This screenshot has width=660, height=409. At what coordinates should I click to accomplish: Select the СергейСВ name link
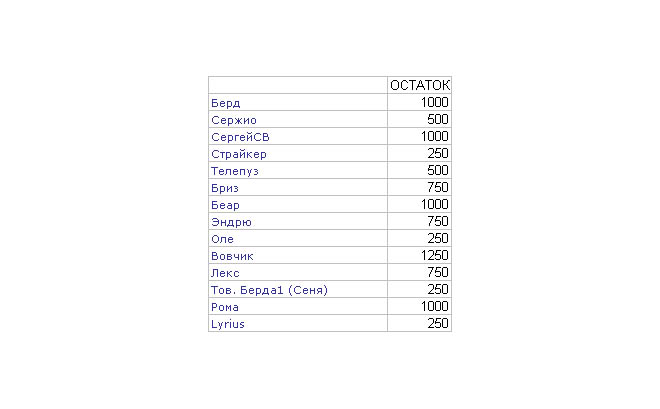[240, 137]
